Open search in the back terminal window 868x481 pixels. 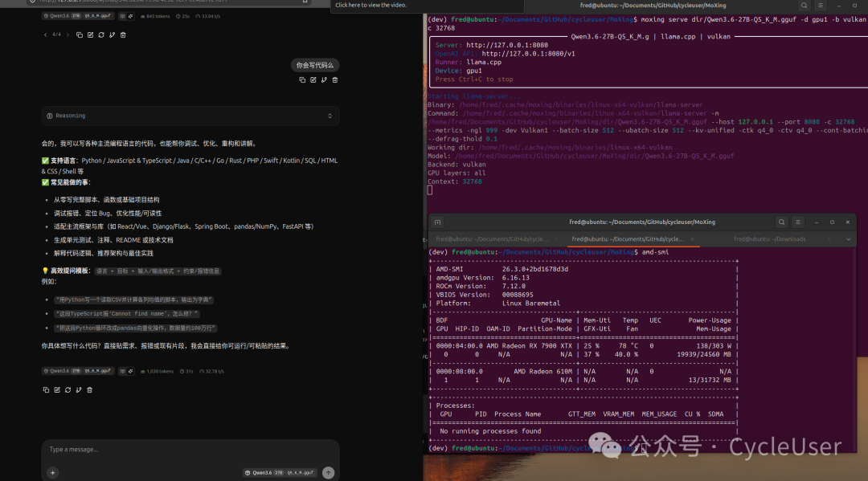click(804, 6)
